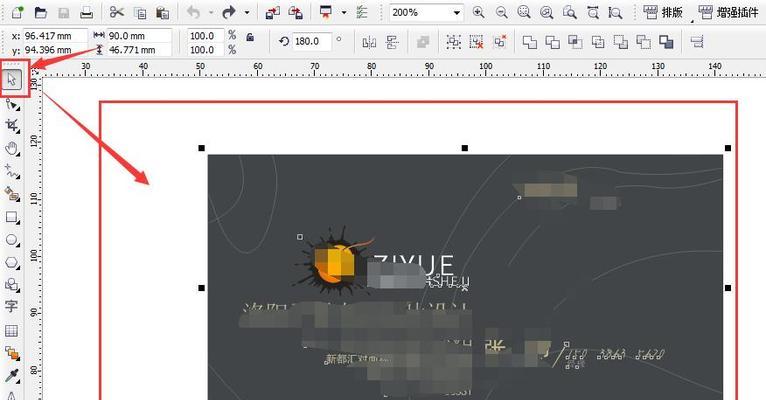Viewport: 766px width, 400px height.
Task: Edit the vertical scale 100.0 field
Action: coord(206,50)
